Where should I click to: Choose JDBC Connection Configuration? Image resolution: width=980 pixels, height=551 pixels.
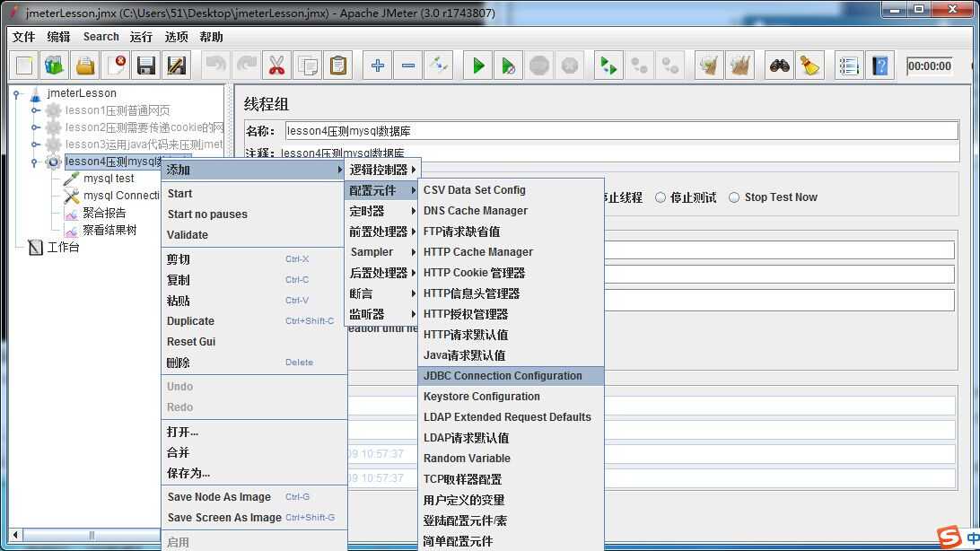point(511,375)
